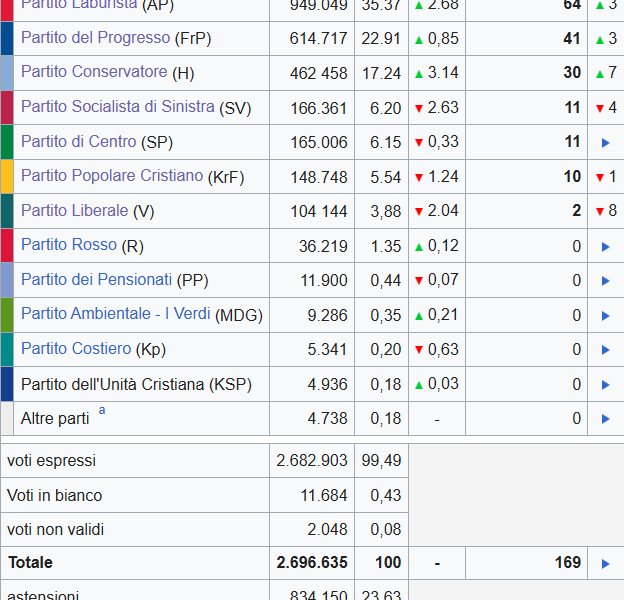Click blue arrow icon in Partito Rosso row
Screen dimensions: 624x600
(605, 247)
